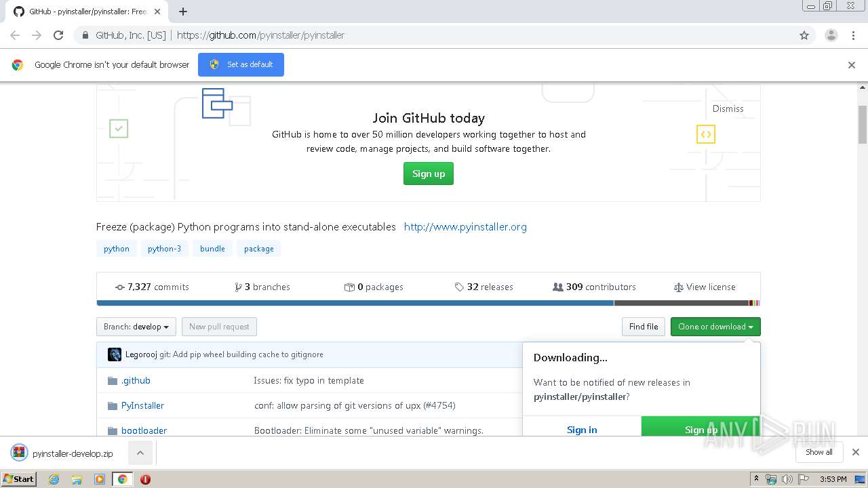The height and width of the screenshot is (488, 868).
Task: View site security info via lock icon
Action: (85, 35)
